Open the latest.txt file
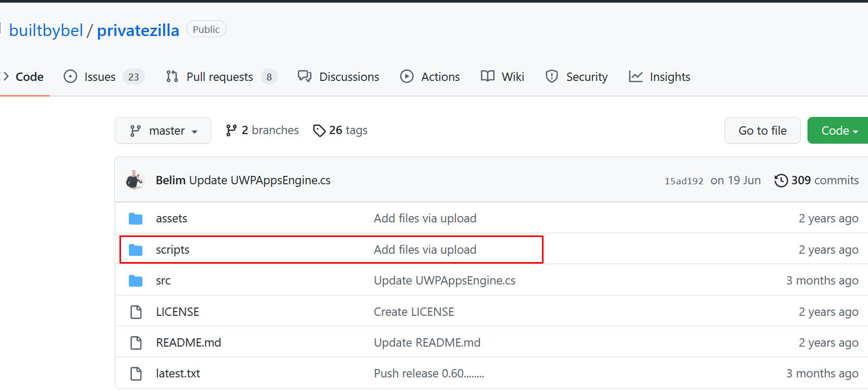Image resolution: width=868 pixels, height=391 pixels. click(178, 373)
